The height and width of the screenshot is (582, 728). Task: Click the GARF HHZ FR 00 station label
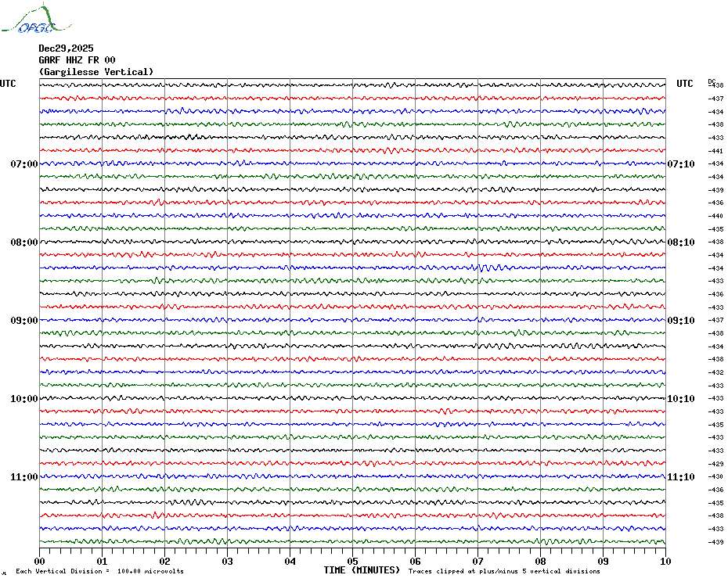point(77,60)
